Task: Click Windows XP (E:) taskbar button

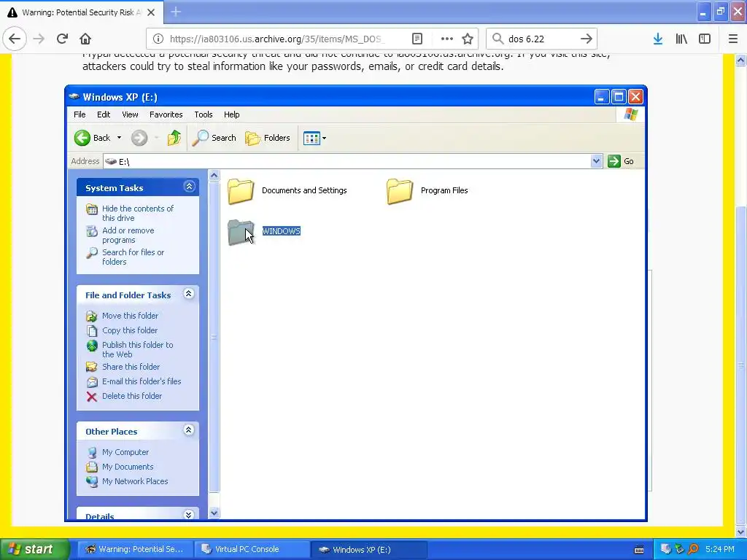Action: [368, 550]
